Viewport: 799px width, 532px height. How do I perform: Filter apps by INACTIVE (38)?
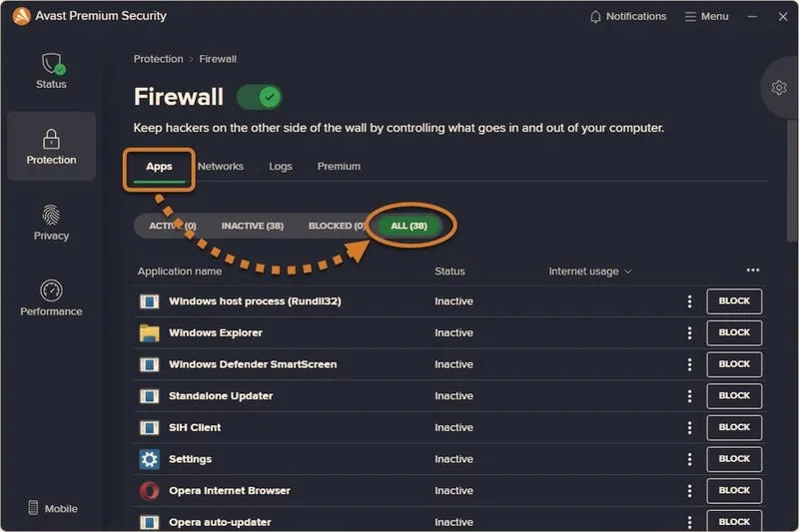(253, 226)
